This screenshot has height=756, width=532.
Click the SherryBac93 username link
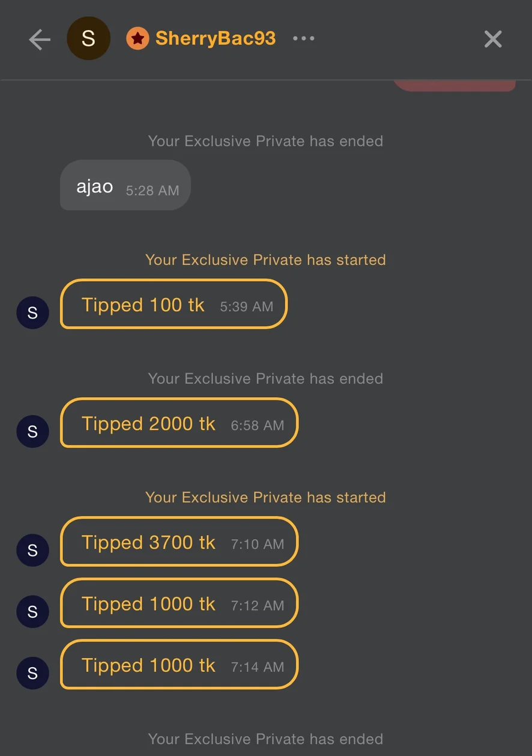pos(216,38)
